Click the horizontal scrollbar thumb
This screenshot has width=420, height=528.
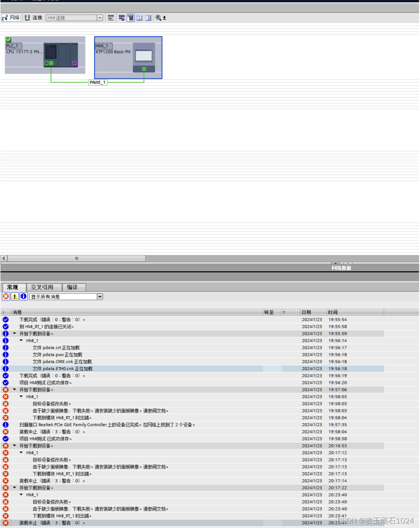pyautogui.click(x=76, y=258)
